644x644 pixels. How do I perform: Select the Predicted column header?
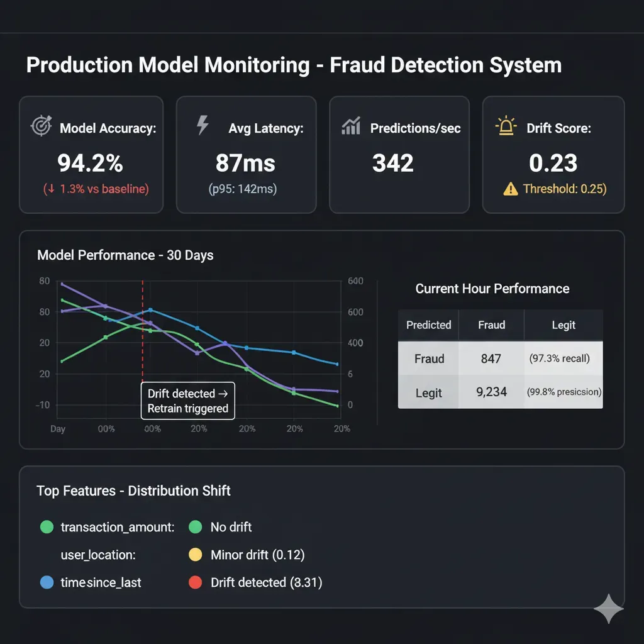(x=428, y=325)
